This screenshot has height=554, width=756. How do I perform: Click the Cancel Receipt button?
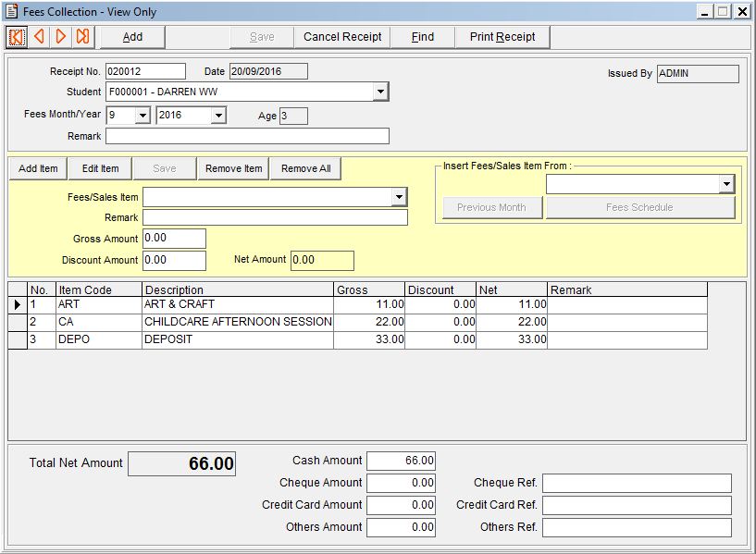pyautogui.click(x=342, y=37)
